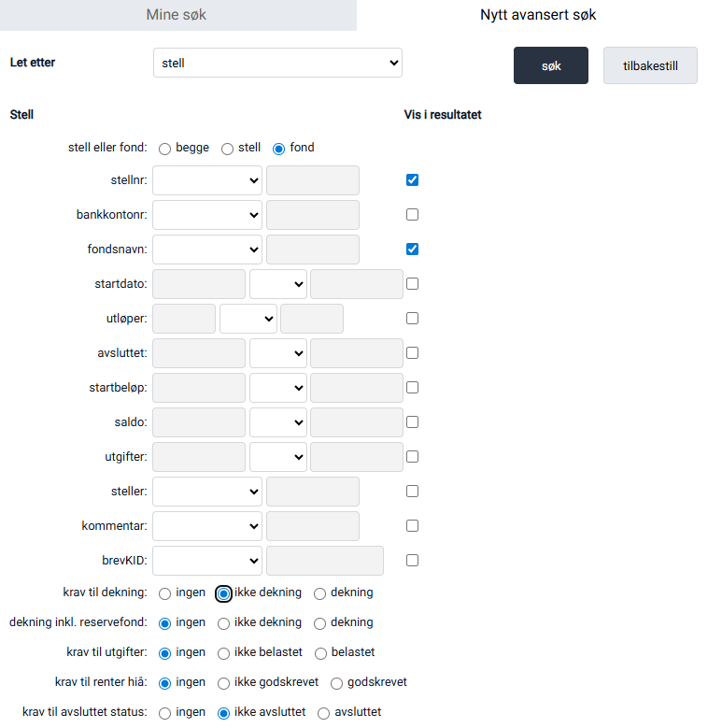This screenshot has height=728, width=708.
Task: Open the fondsnavn operator dropdown
Action: click(x=207, y=250)
